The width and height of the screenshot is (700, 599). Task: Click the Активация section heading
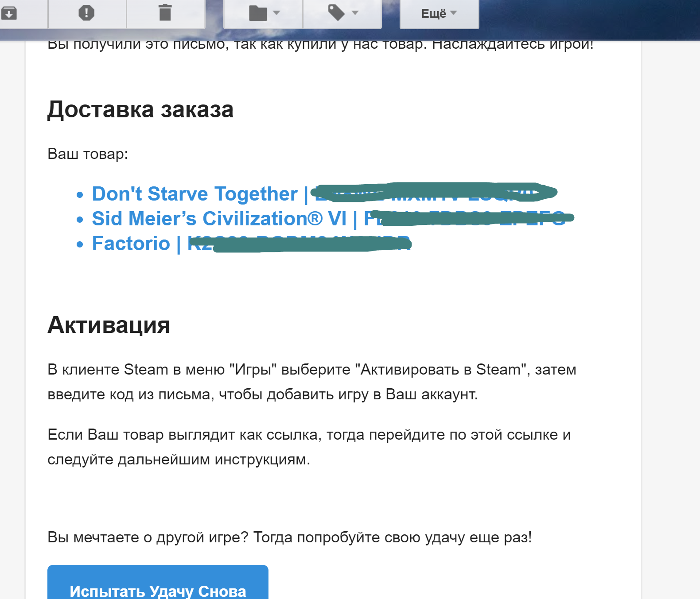tap(109, 325)
